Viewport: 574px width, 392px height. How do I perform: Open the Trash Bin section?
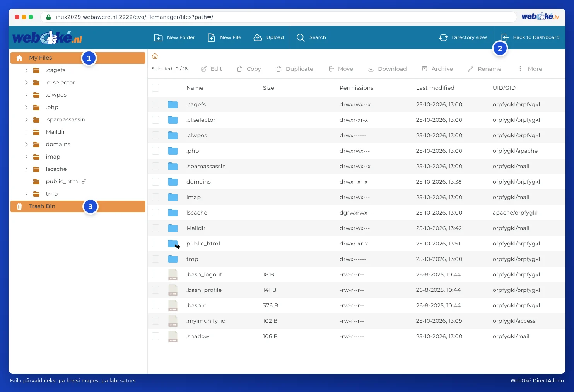78,206
